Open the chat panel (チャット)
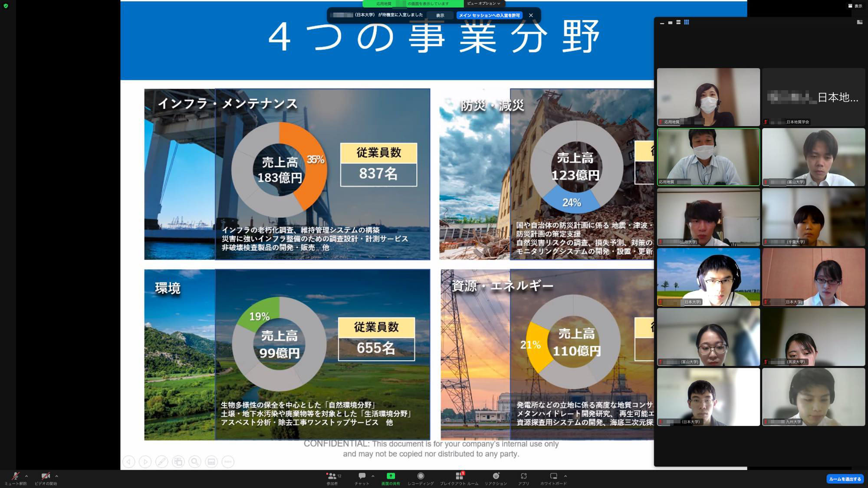 point(362,478)
